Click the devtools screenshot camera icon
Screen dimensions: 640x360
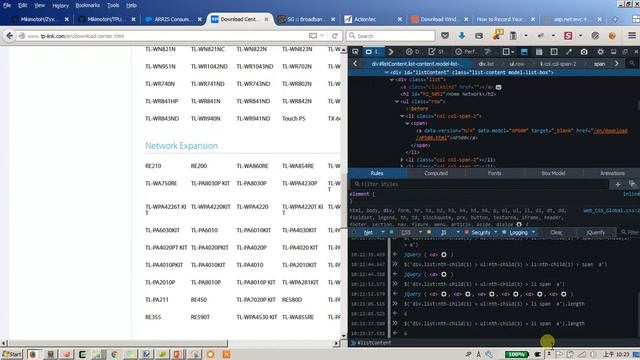pyautogui.click(x=584, y=52)
